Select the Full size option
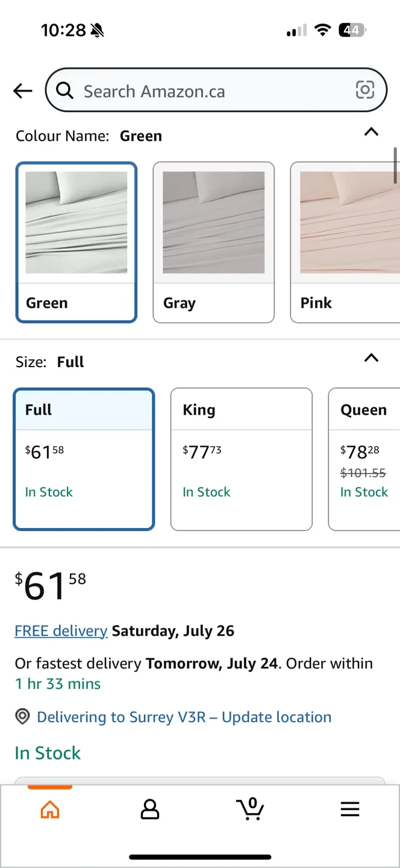The width and height of the screenshot is (400, 868). pos(84,459)
